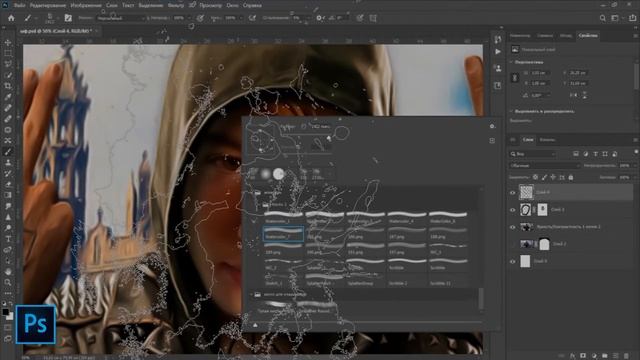Select the Move tool
640x360 pixels.
point(8,42)
